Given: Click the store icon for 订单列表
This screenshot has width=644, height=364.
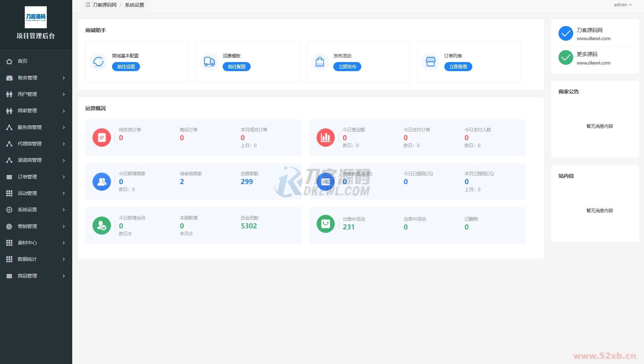Looking at the screenshot, I should [430, 62].
